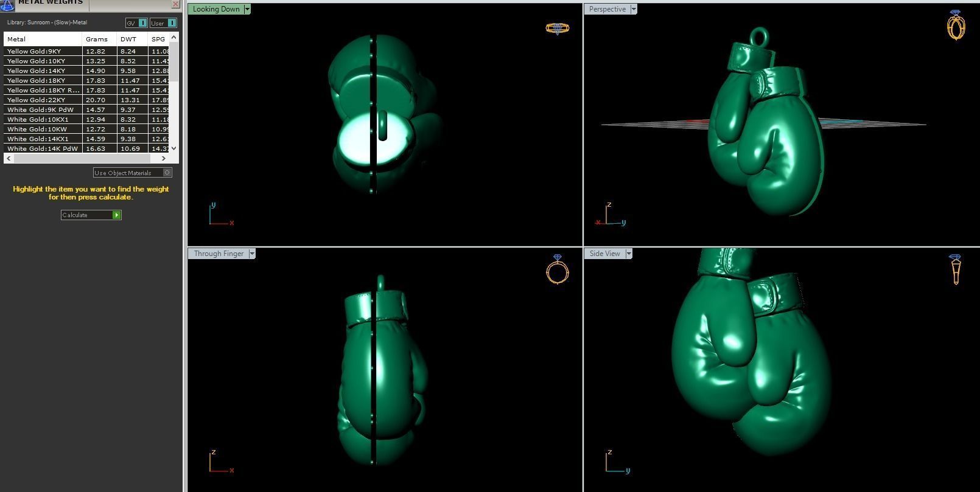
Task: Select the Yellow Gold:14KY row
Action: (86, 71)
